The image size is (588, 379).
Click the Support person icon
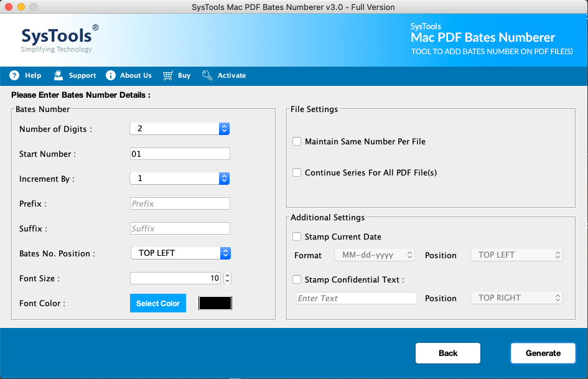58,75
